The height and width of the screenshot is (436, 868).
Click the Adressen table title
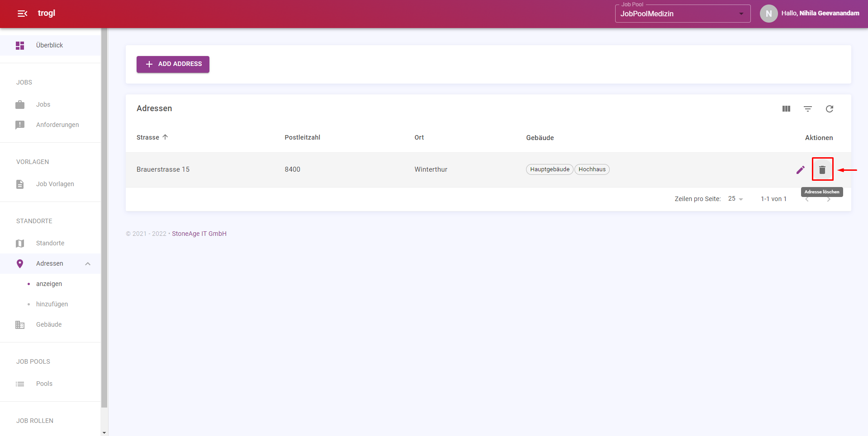154,108
